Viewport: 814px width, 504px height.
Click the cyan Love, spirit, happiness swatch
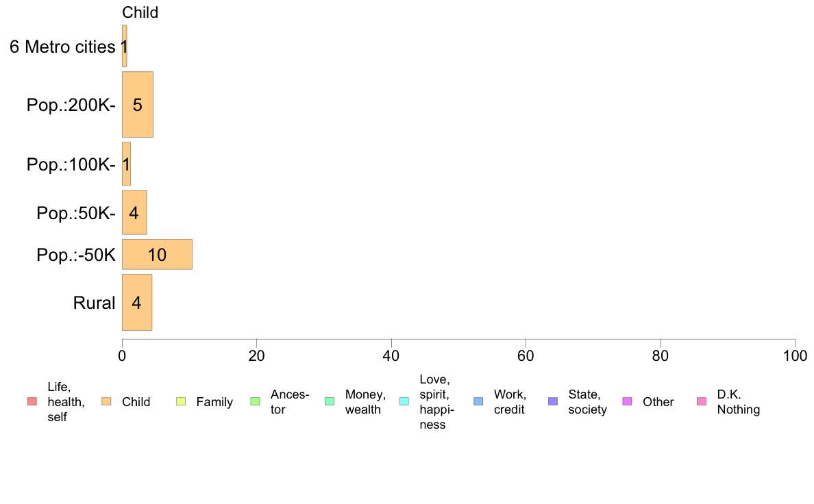click(404, 401)
